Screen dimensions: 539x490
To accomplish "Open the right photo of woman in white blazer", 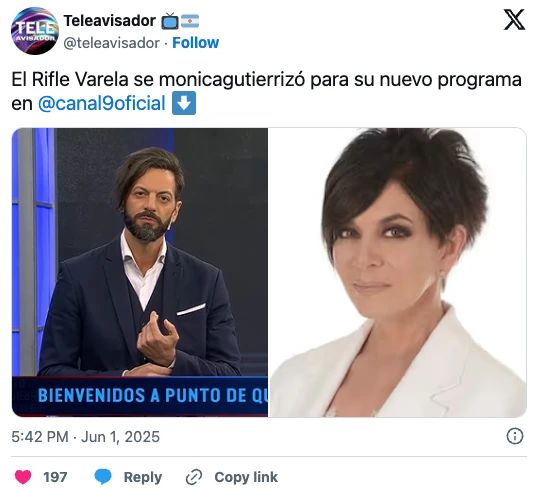I will (397, 272).
